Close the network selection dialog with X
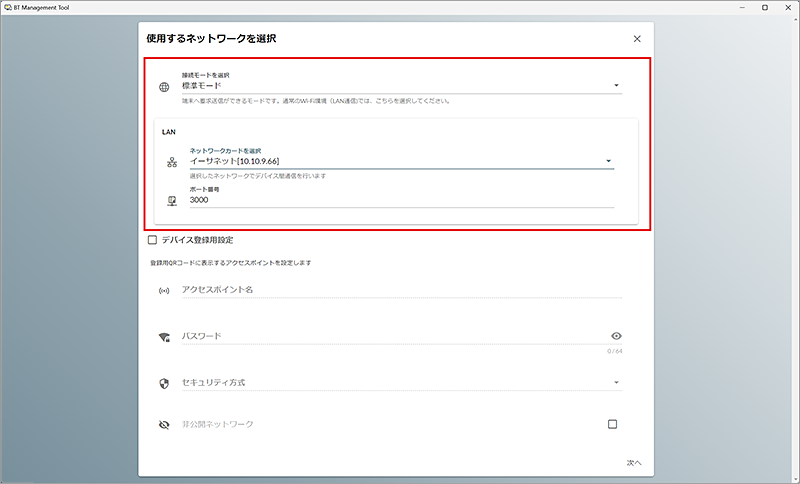 [x=637, y=39]
